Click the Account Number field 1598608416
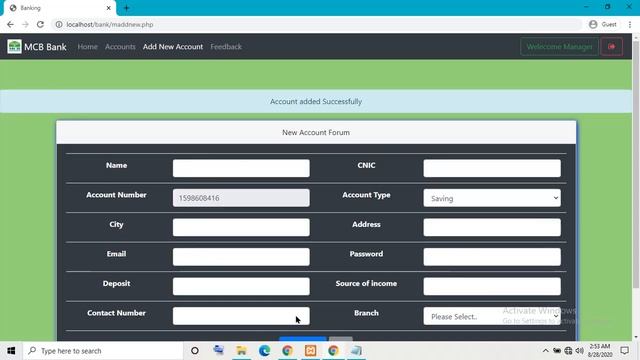 (241, 198)
